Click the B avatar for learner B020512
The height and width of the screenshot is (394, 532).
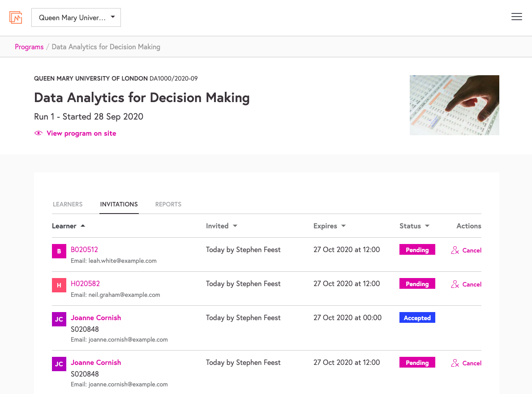coord(59,251)
